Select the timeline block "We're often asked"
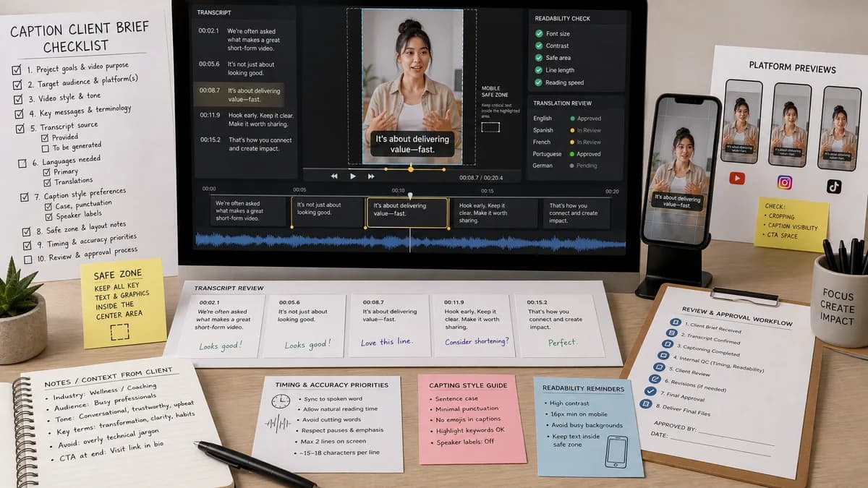The height and width of the screenshot is (488, 868). click(x=250, y=213)
